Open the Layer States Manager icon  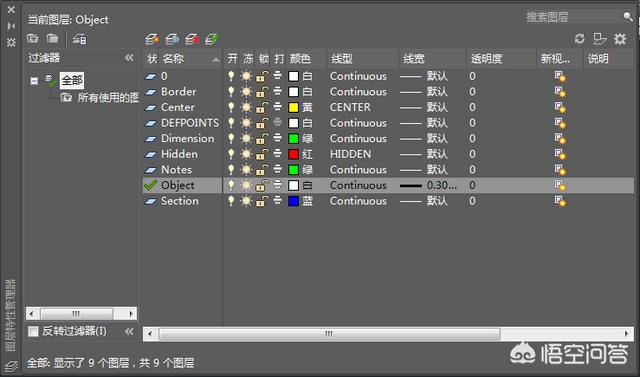coord(80,39)
